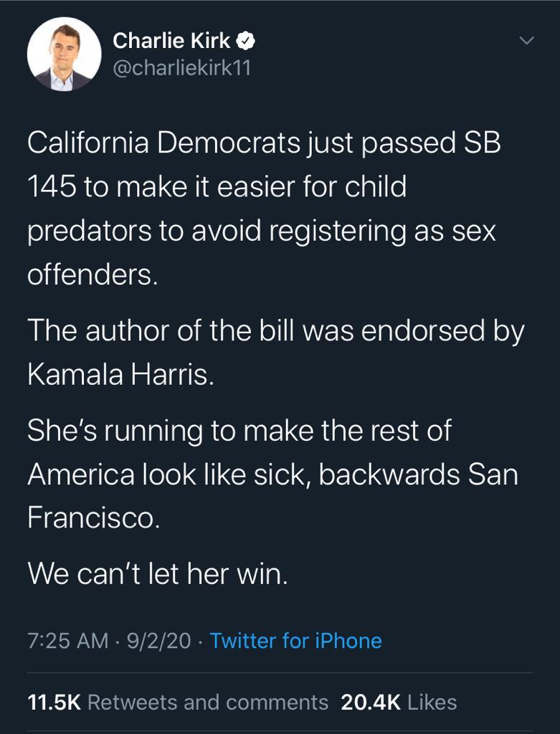
Task: Click the 9/2/20 date
Action: point(158,640)
